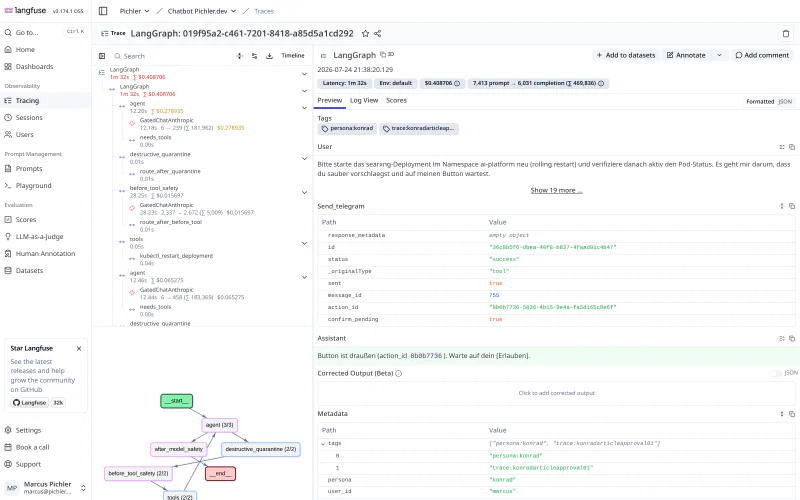Click the expand/collapse all nodes icon

click(x=239, y=56)
